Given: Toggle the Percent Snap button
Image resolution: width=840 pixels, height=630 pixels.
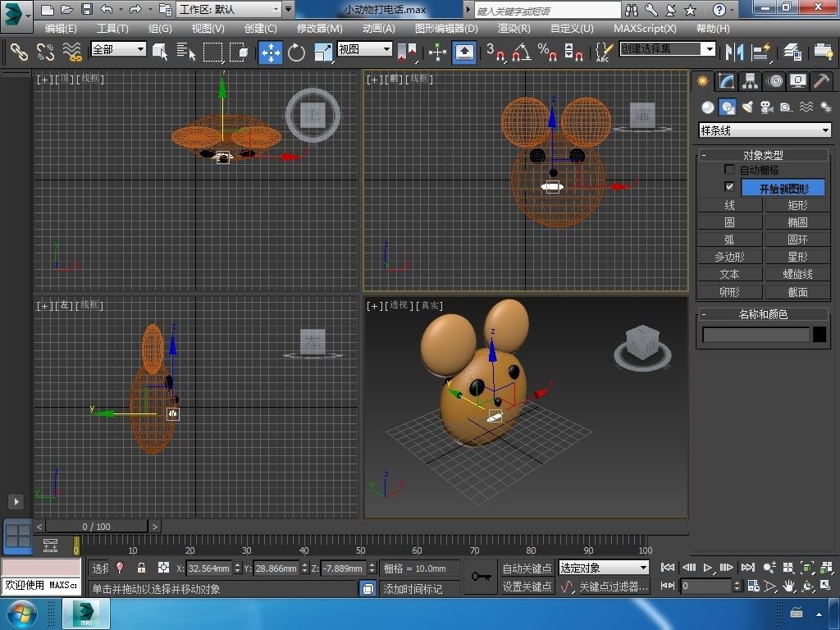Looking at the screenshot, I should pos(547,52).
